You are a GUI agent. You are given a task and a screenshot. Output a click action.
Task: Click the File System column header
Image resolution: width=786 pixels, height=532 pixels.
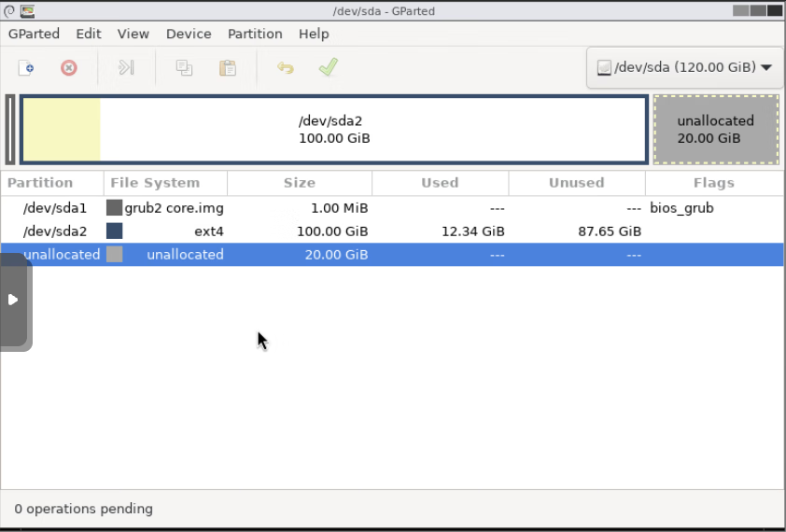point(165,183)
